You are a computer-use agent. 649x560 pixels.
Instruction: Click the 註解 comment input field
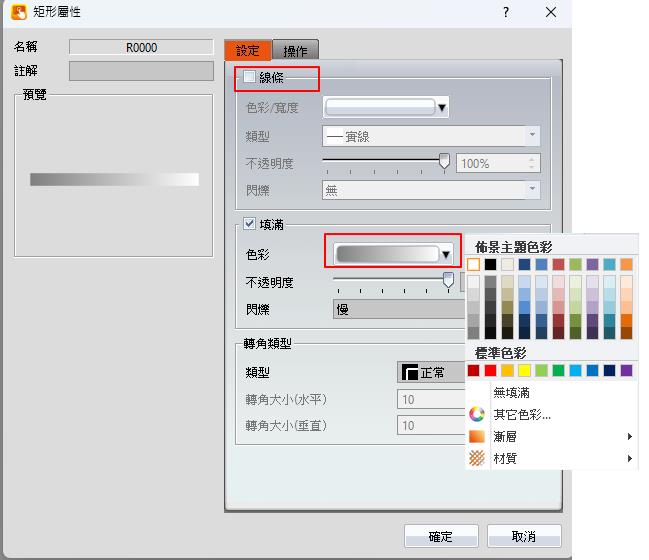pos(140,71)
